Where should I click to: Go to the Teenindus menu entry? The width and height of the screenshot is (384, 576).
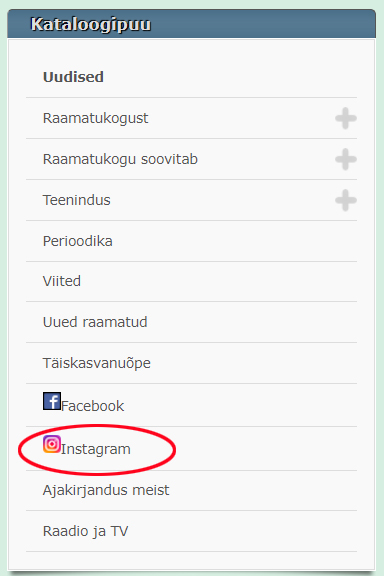coord(76,200)
